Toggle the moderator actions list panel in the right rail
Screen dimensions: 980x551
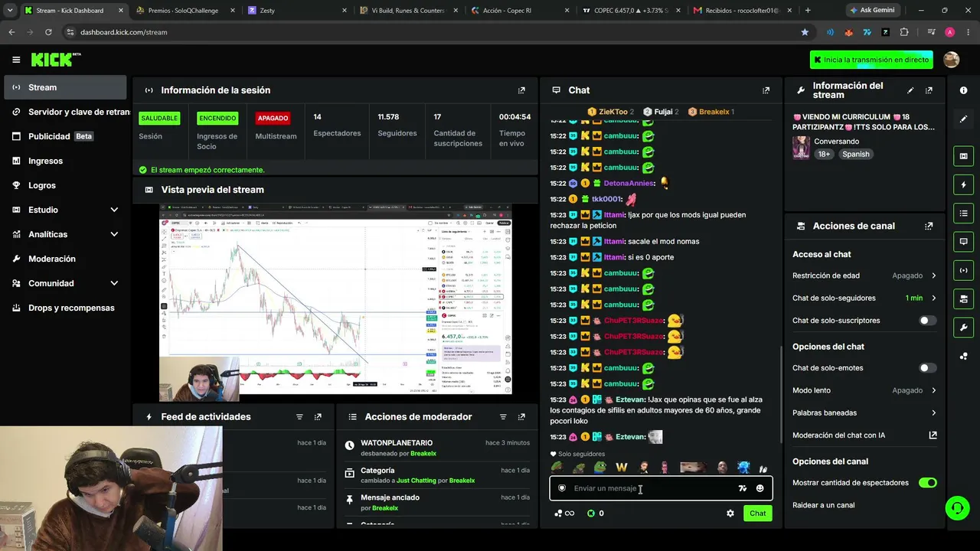pos(963,213)
